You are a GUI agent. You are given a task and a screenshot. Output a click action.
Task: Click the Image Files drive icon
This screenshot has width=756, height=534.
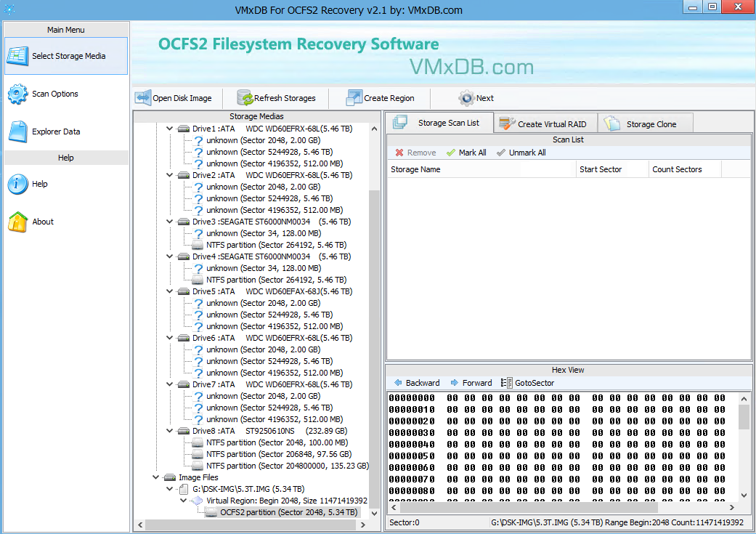170,477
